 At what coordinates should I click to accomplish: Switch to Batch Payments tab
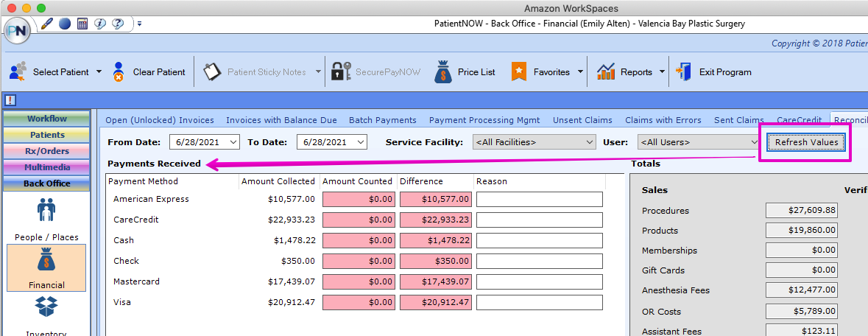click(383, 120)
